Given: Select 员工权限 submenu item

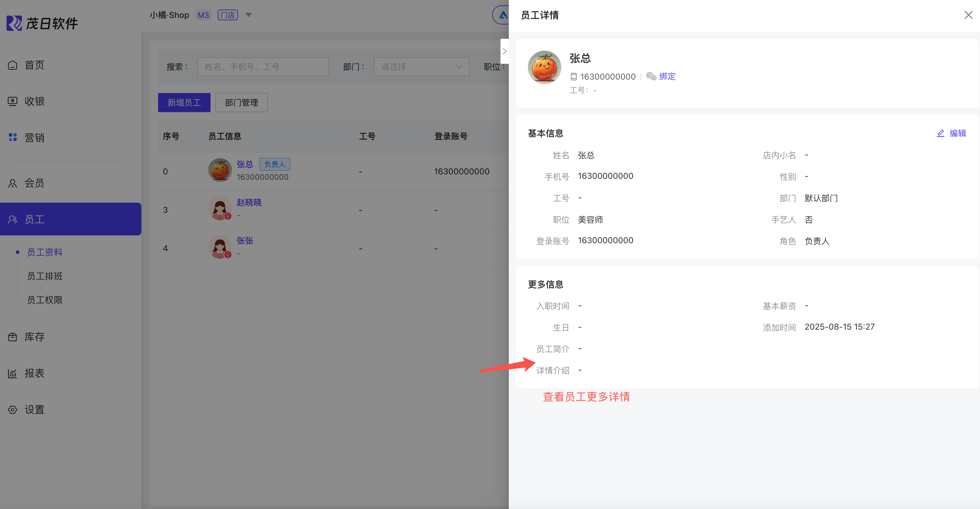Looking at the screenshot, I should click(44, 300).
